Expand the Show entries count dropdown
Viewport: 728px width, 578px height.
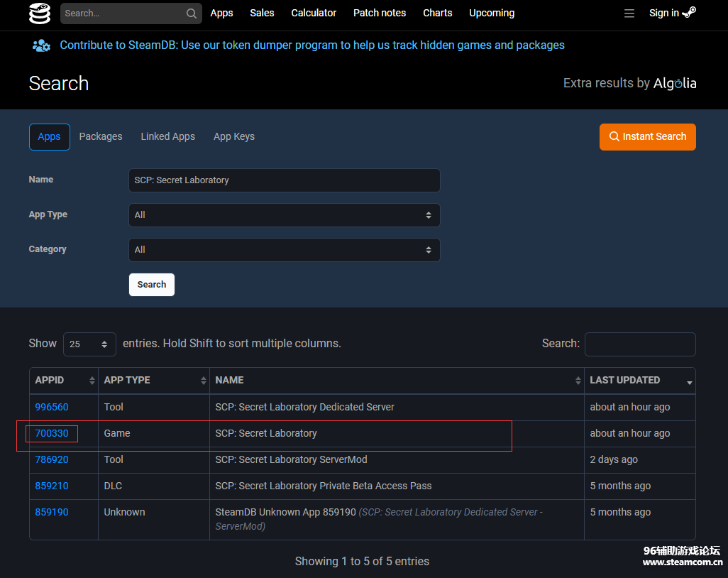[89, 344]
